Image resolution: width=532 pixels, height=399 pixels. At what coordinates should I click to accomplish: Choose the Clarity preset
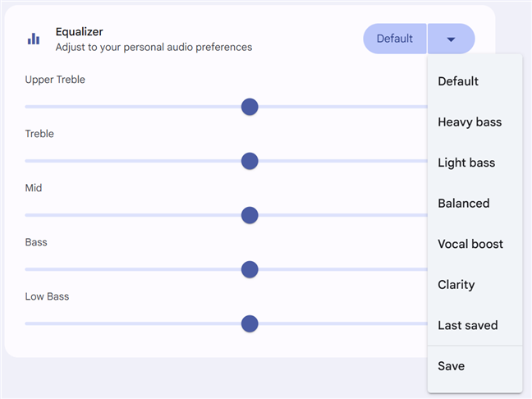coord(456,285)
